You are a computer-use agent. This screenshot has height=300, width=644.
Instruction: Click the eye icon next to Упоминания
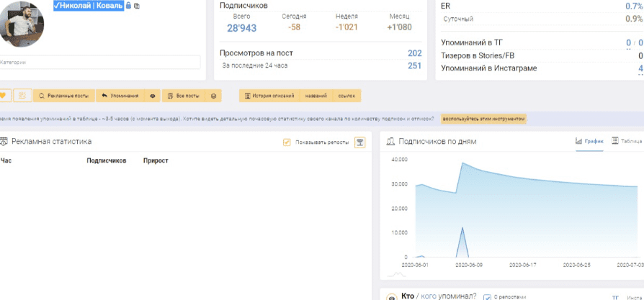point(153,96)
